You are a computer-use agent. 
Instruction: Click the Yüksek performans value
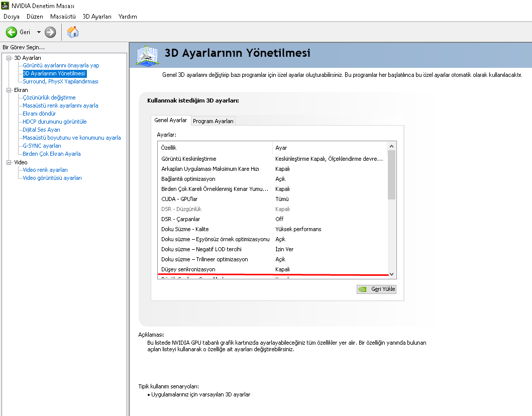(298, 230)
